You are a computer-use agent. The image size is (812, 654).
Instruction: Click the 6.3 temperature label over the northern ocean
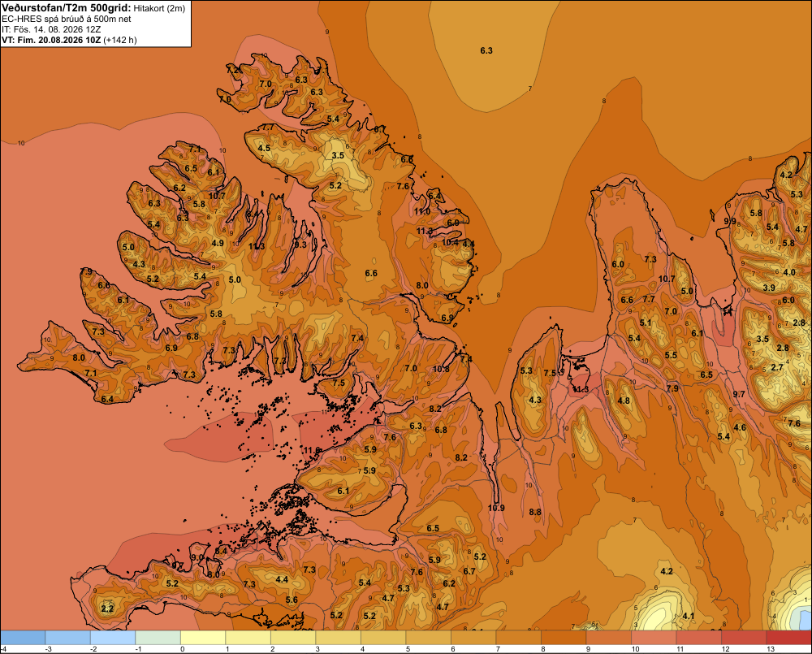coord(486,50)
